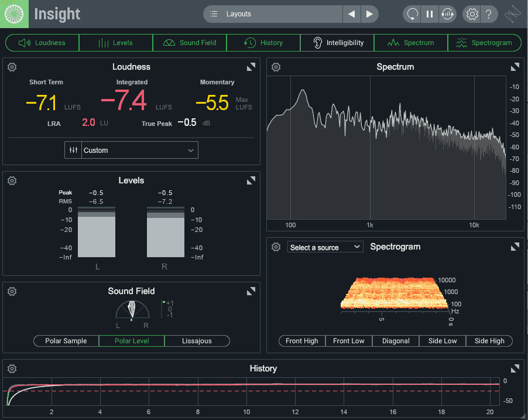Open the Select a source dropdown
528x420 pixels.
325,247
